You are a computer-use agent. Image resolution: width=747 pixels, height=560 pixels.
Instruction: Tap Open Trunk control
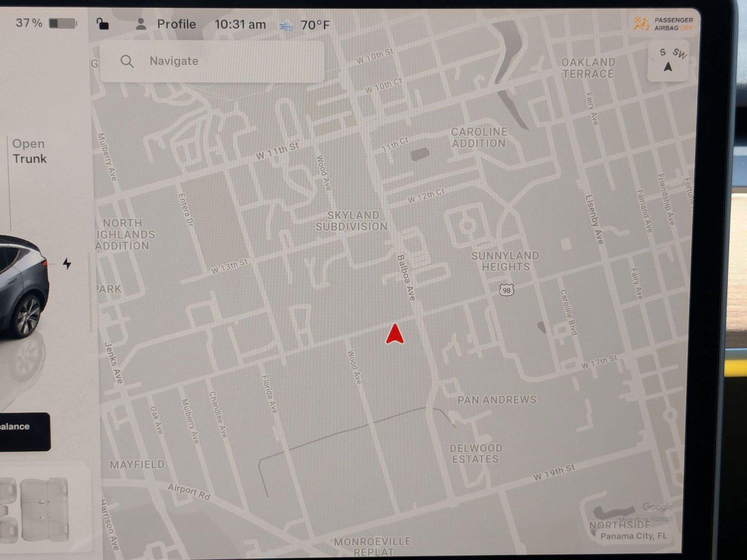click(29, 151)
